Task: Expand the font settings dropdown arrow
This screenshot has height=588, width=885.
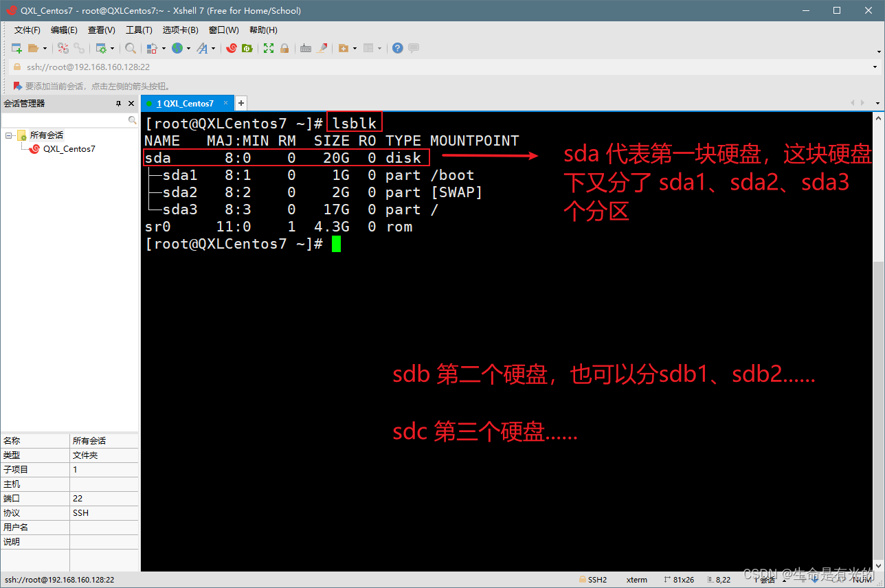Action: point(213,49)
